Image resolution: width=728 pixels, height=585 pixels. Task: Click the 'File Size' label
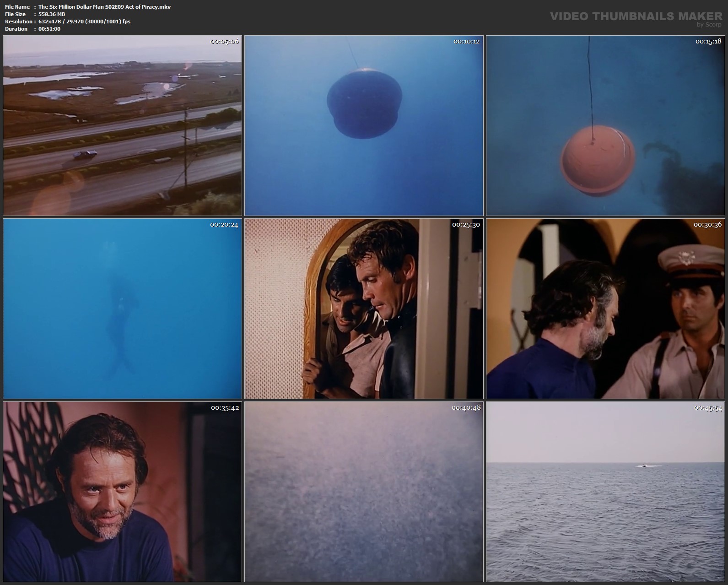click(15, 14)
